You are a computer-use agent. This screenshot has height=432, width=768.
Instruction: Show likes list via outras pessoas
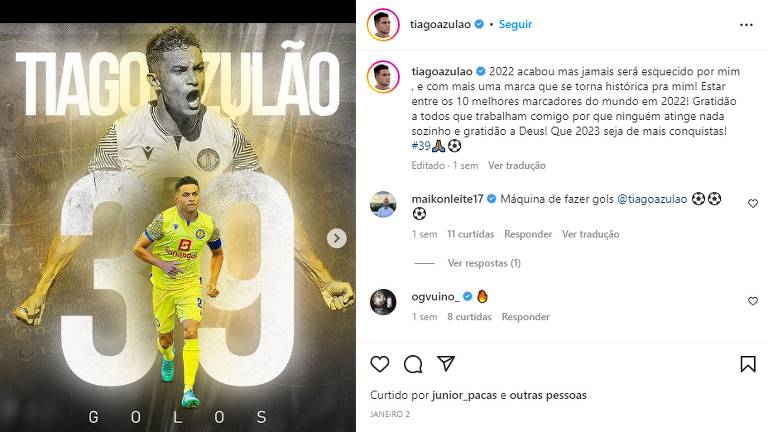tap(548, 395)
